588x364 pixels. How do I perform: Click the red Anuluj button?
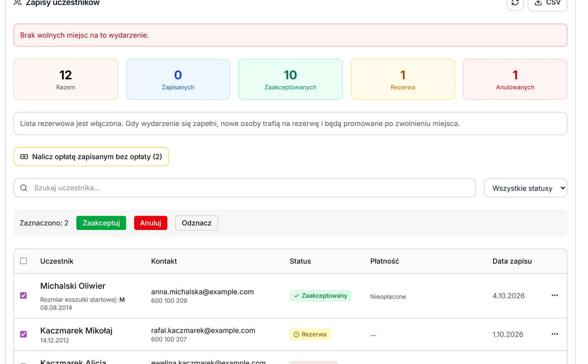[151, 223]
